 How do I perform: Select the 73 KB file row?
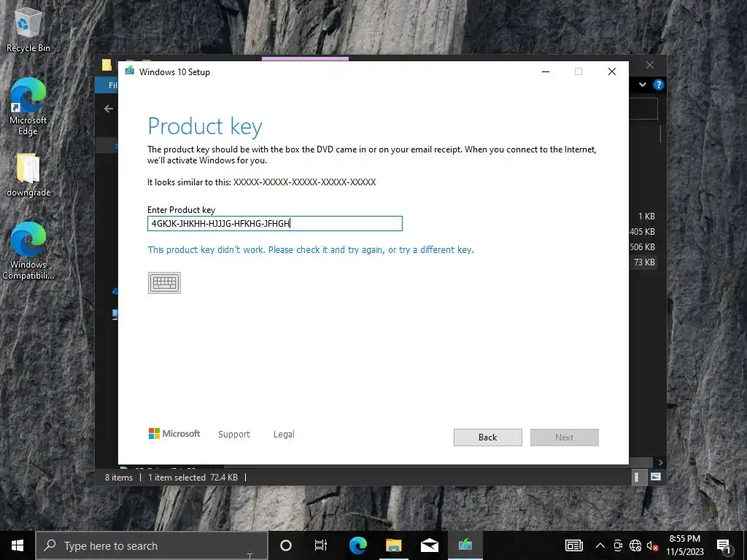[x=644, y=262]
